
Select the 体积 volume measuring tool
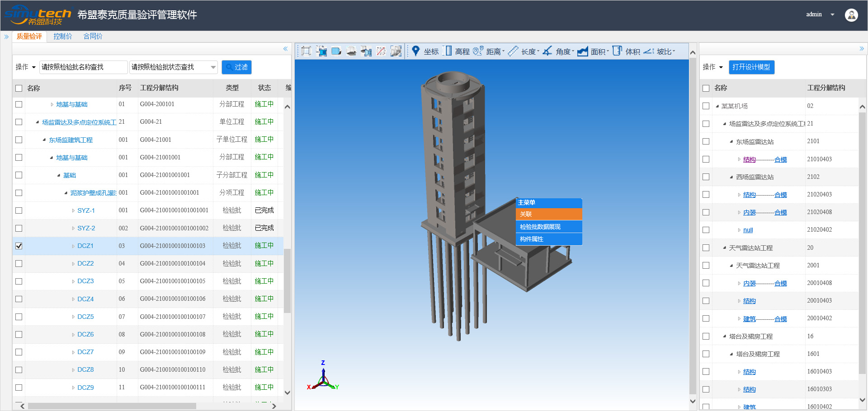(x=626, y=51)
